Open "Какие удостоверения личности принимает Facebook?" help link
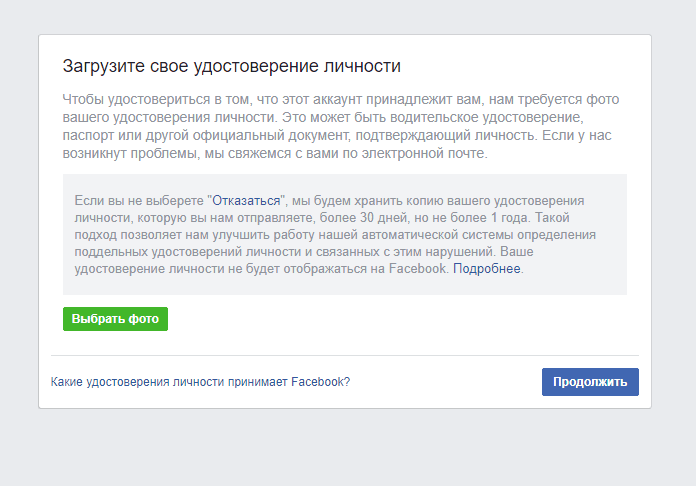This screenshot has height=486, width=696. point(200,382)
